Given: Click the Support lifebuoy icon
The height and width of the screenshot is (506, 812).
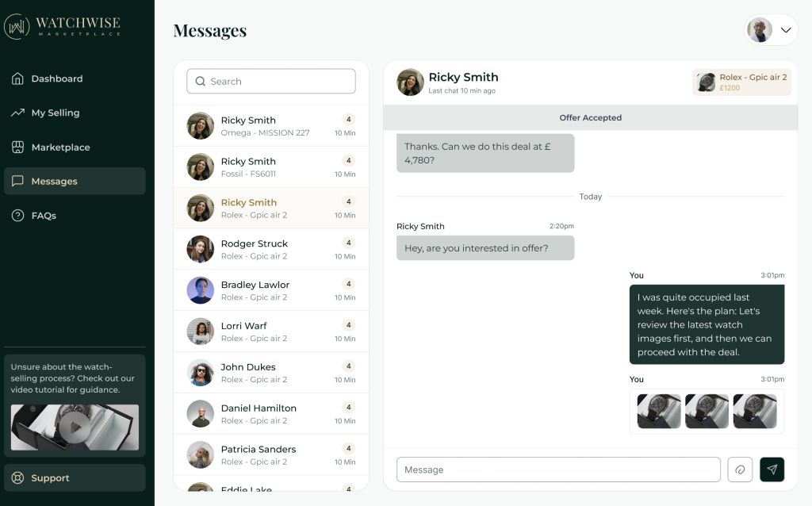Looking at the screenshot, I should coord(17,477).
